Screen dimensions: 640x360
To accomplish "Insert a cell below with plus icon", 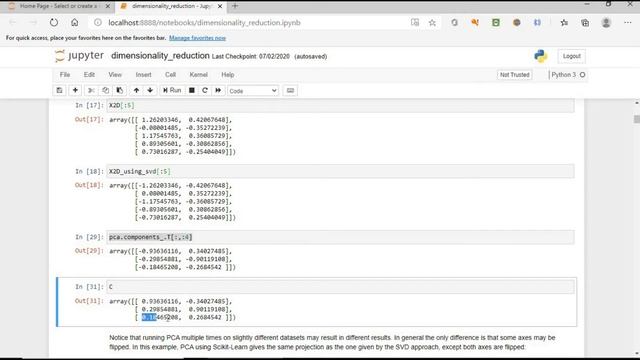I will click(x=75, y=90).
